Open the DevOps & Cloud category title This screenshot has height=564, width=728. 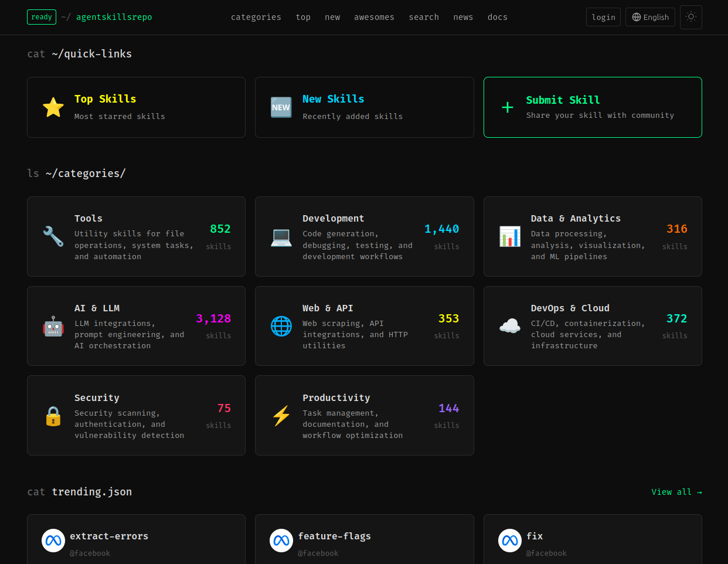(570, 308)
